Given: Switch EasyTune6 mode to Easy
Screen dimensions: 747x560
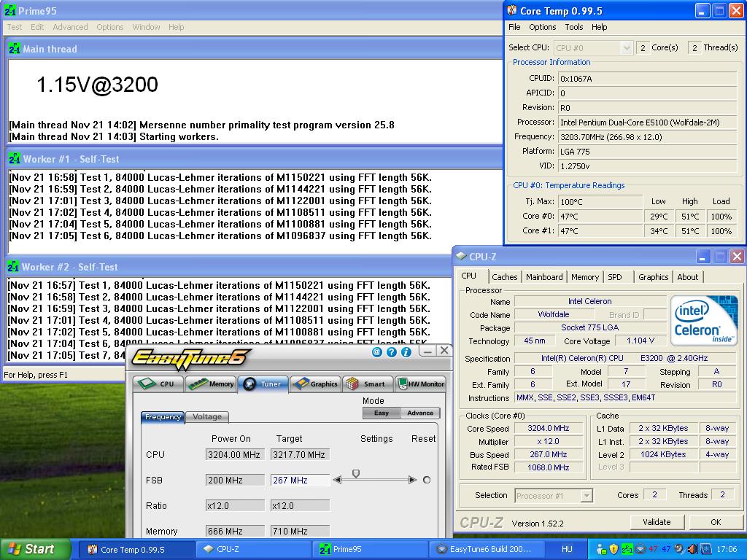Looking at the screenshot, I should point(382,413).
